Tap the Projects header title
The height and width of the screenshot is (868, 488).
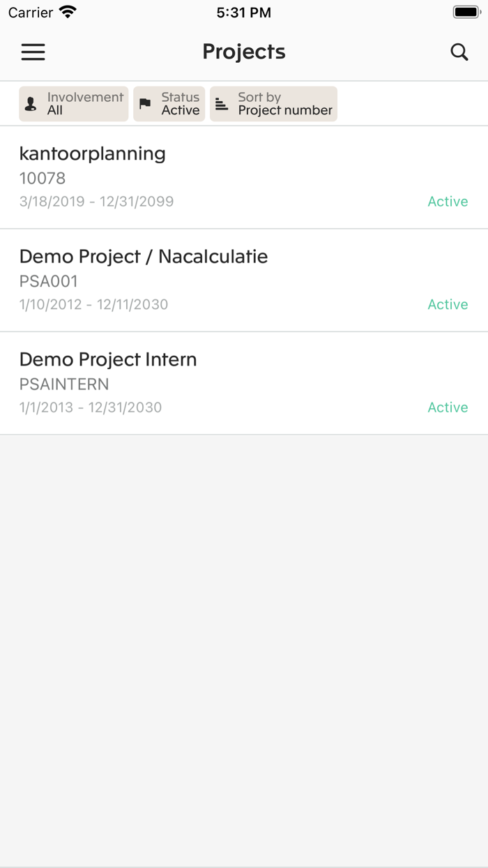pos(244,52)
